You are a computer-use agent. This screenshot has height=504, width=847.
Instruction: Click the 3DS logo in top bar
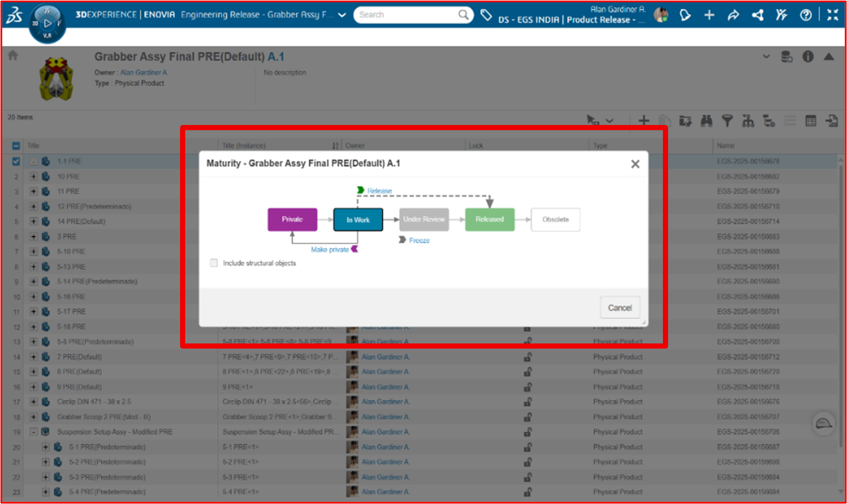[x=14, y=15]
